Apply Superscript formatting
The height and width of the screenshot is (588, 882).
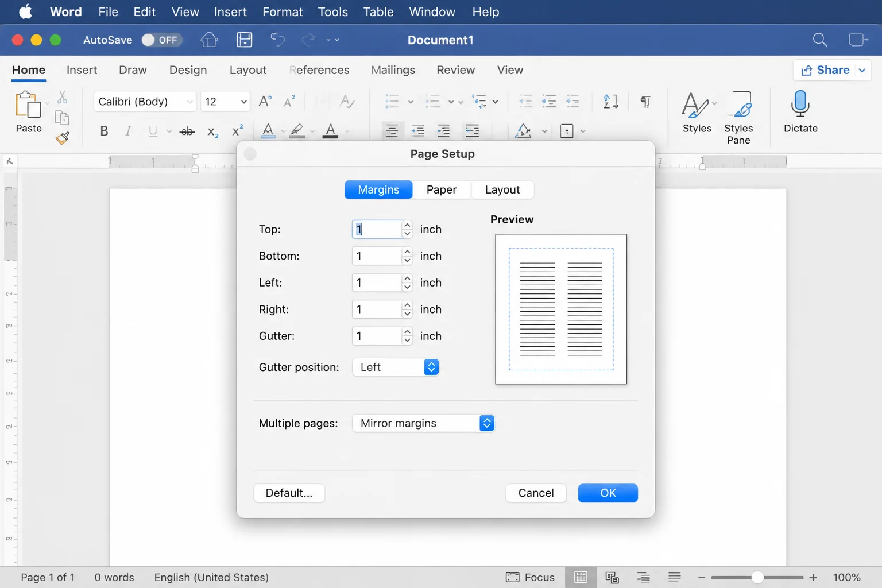237,130
